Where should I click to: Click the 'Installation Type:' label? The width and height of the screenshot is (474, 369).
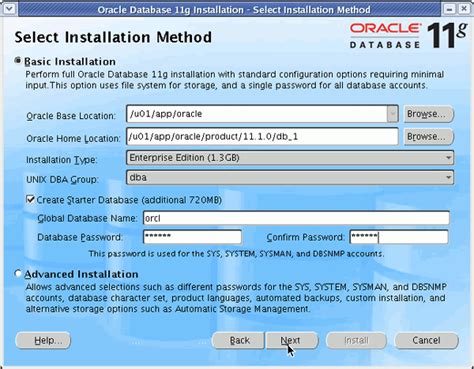[62, 160]
